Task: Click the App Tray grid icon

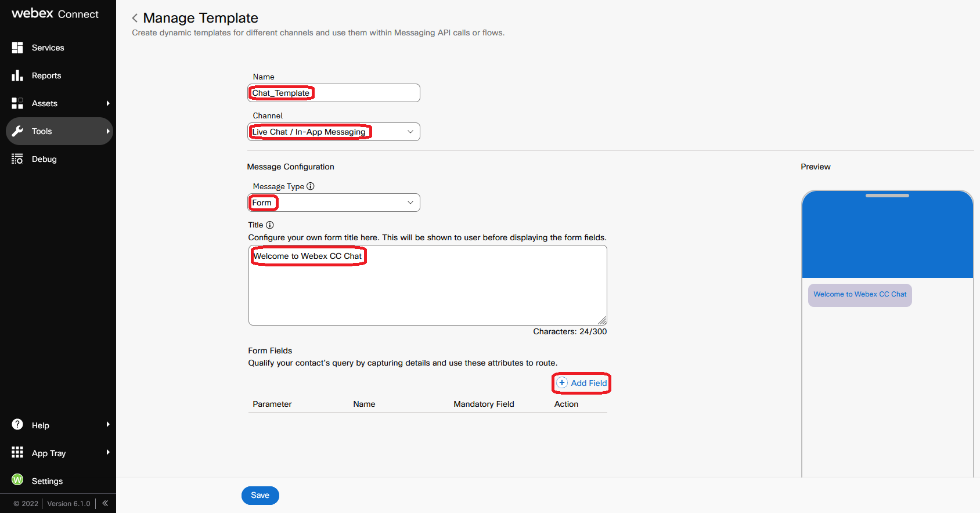Action: [17, 452]
